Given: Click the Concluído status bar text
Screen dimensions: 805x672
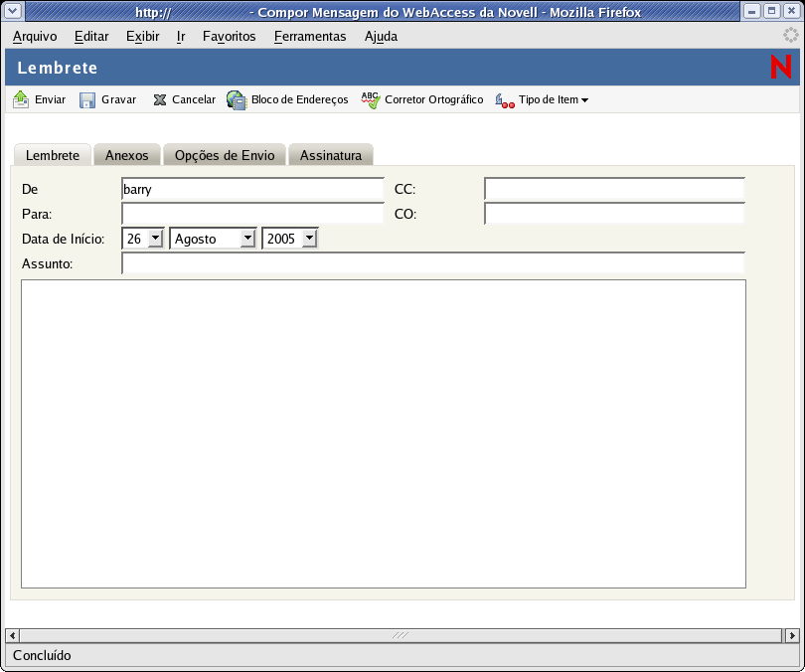Looking at the screenshot, I should coord(42,655).
